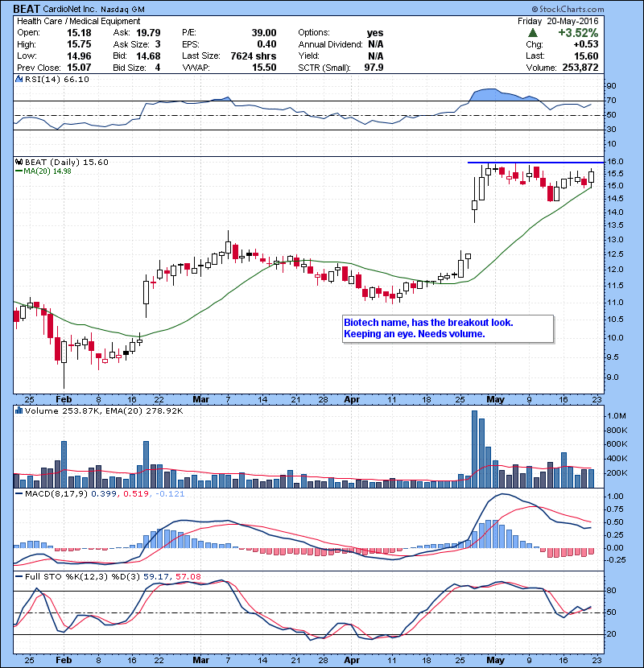
Task: Click the 9.0 price axis label
Action: pos(613,377)
